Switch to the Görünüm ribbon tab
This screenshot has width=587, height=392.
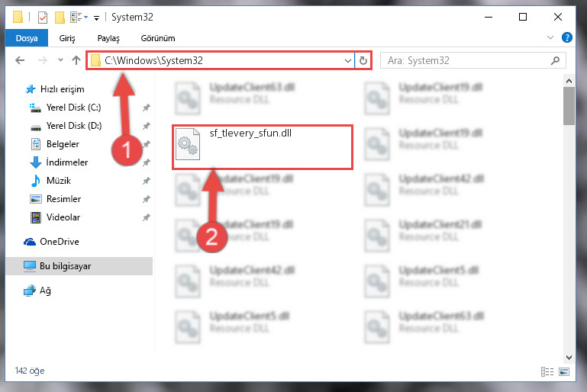pos(157,38)
